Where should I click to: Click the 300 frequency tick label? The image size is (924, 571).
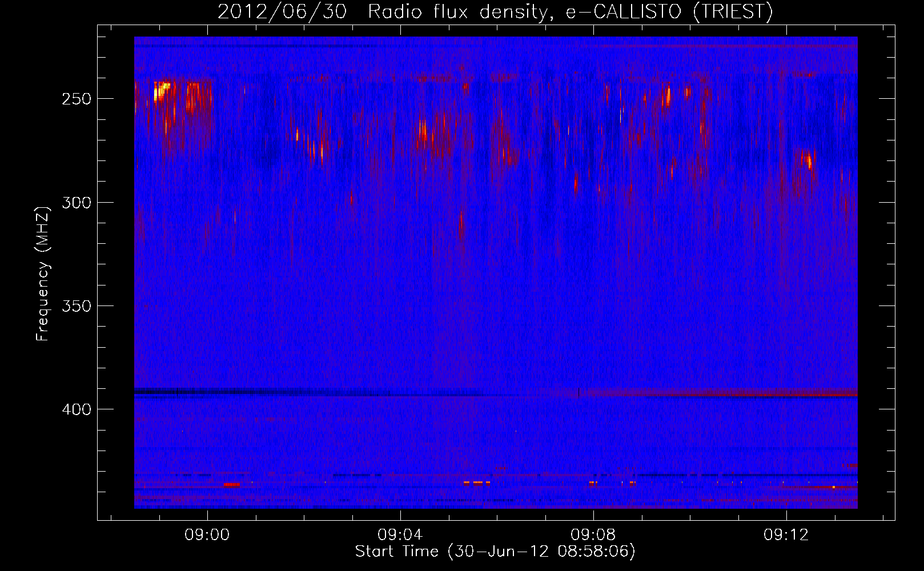pos(77,203)
